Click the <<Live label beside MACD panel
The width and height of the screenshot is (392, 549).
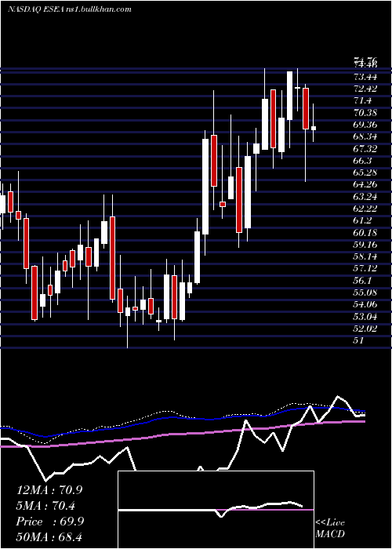tap(330, 523)
